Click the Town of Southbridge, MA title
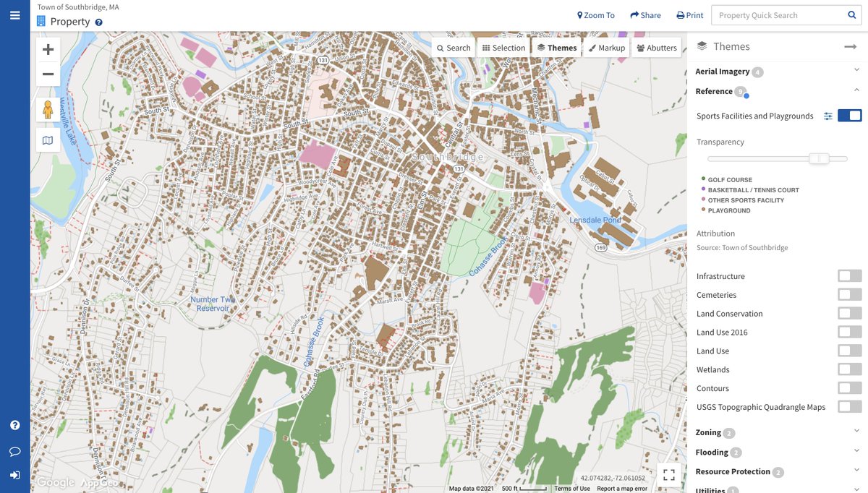The width and height of the screenshot is (868, 493). pos(78,7)
